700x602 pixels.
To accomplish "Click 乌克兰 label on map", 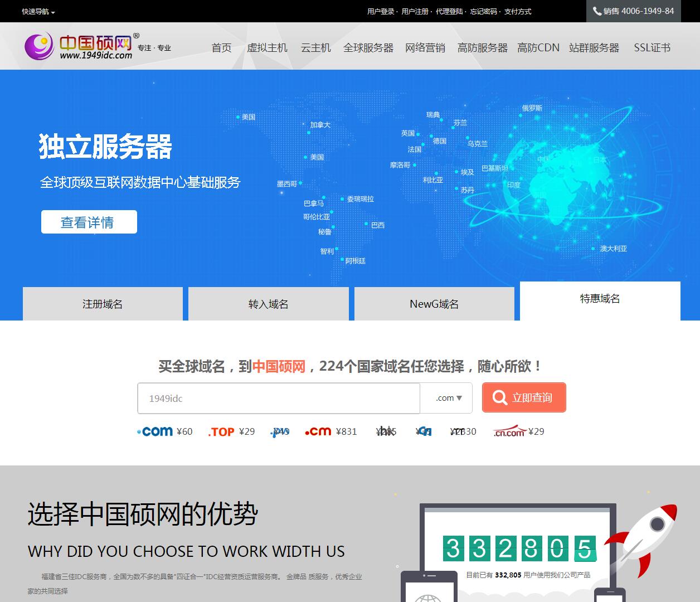I will coord(478,144).
